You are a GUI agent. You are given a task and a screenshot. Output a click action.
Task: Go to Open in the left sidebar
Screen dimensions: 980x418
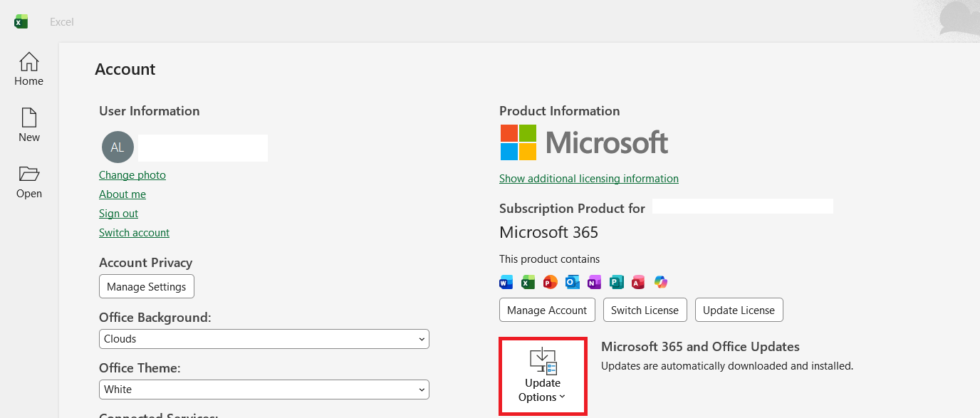pyautogui.click(x=29, y=182)
